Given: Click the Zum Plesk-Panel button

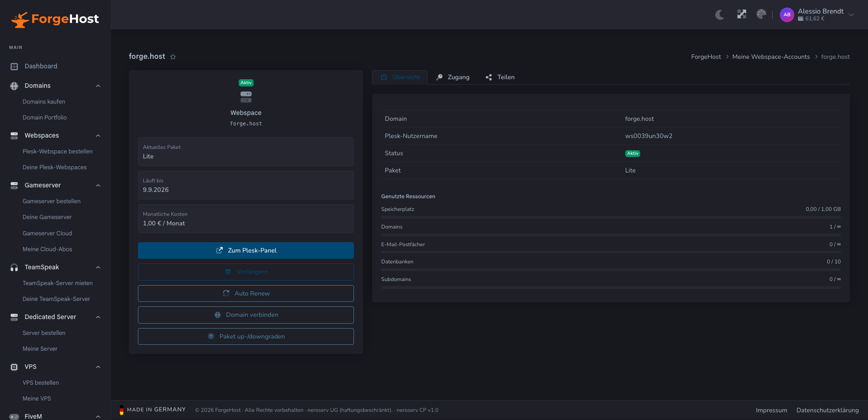Looking at the screenshot, I should coord(246,251).
